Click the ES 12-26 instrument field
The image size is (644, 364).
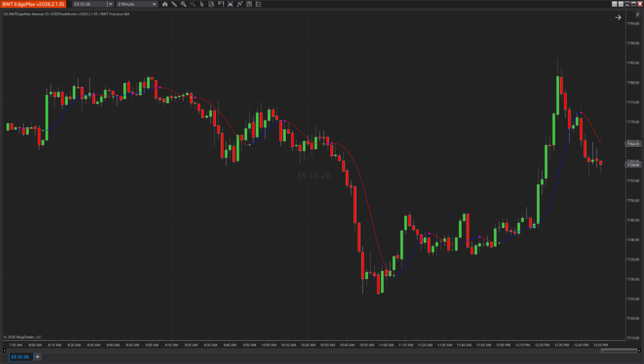point(90,4)
